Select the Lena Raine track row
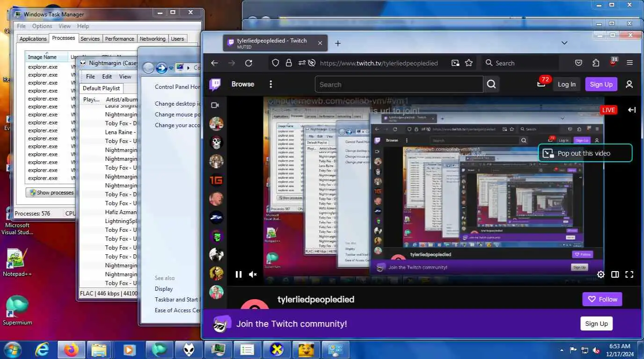This screenshot has width=644, height=359. [109, 132]
